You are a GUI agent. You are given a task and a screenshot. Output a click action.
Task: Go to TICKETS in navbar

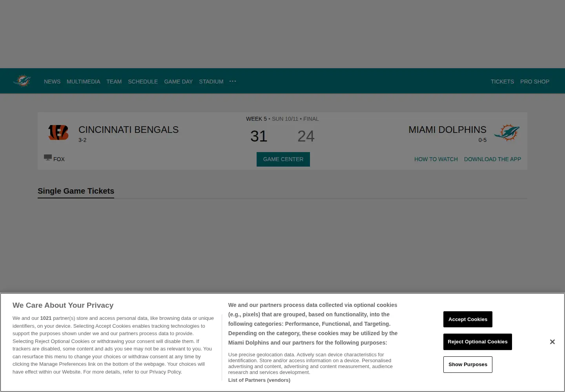[502, 82]
